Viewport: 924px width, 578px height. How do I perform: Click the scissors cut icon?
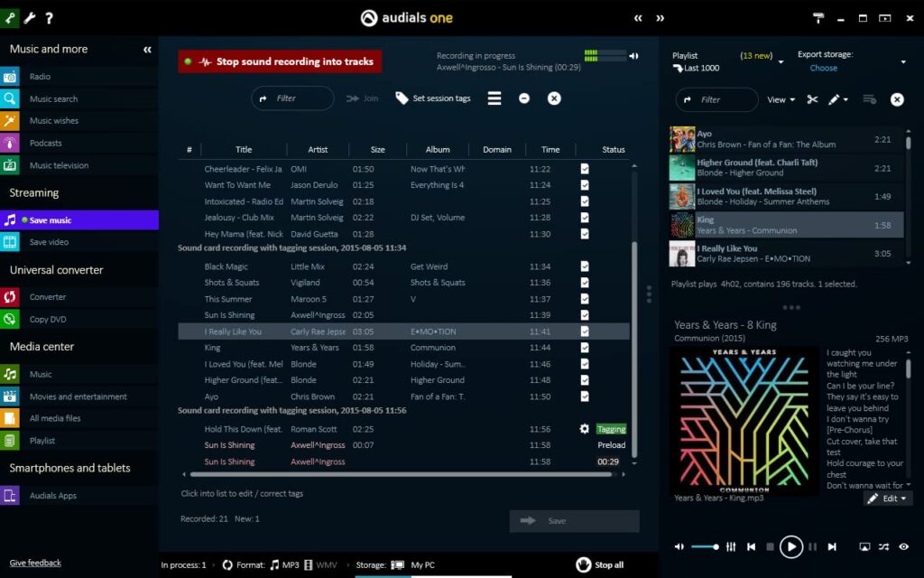point(813,99)
